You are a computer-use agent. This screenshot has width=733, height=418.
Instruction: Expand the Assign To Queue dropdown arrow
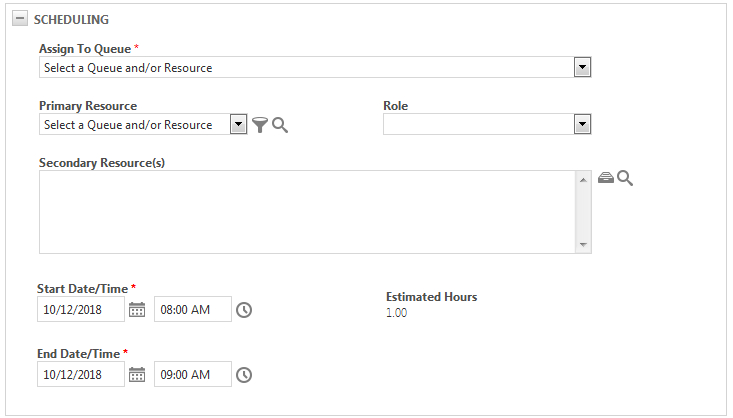click(582, 67)
